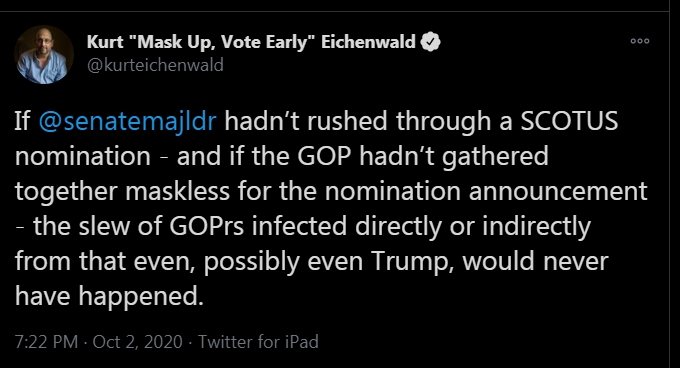Click "Vote Early" in the display name

(x=263, y=42)
